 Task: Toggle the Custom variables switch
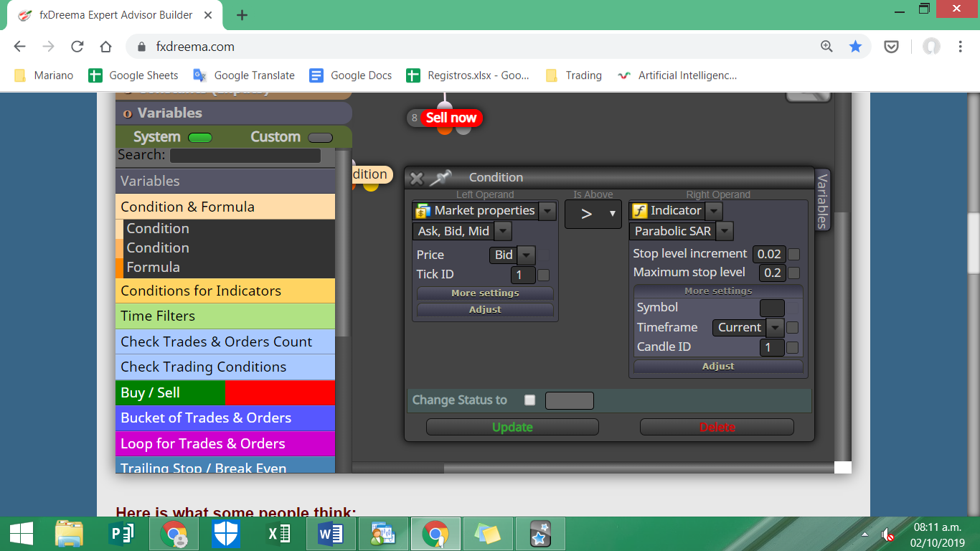pos(320,138)
